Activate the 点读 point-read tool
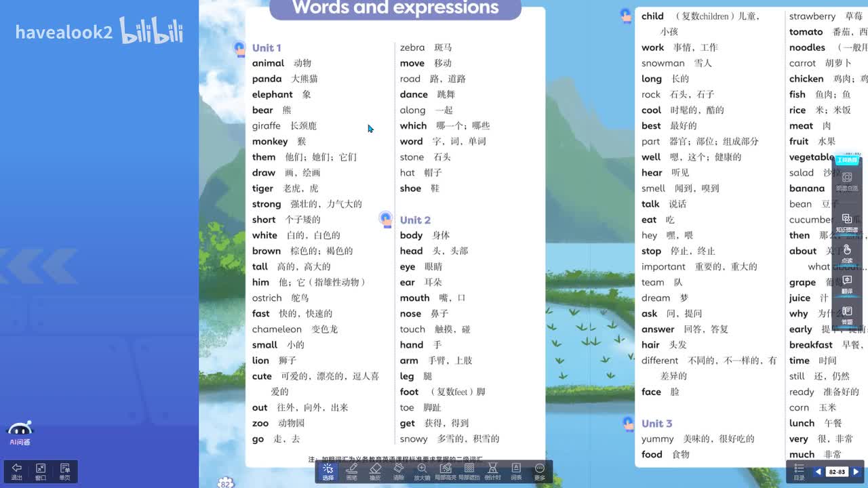 847,254
